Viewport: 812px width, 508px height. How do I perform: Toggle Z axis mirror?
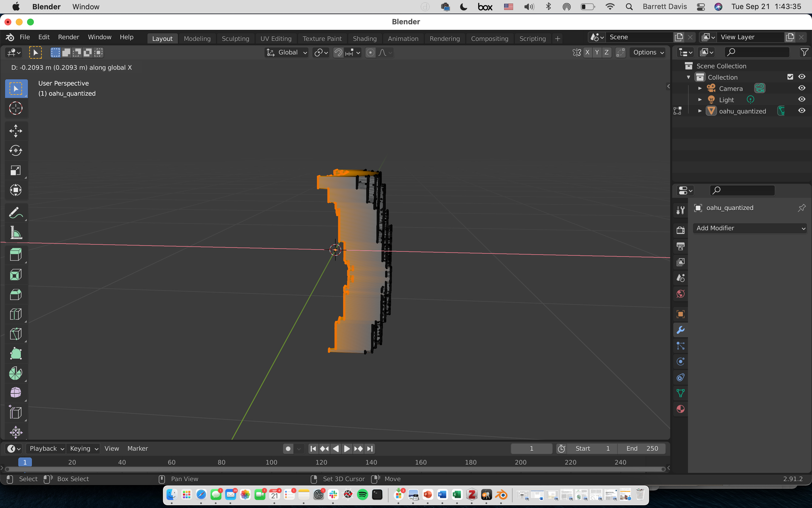tap(606, 52)
